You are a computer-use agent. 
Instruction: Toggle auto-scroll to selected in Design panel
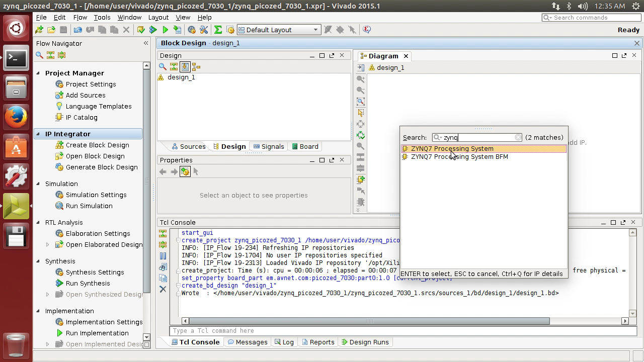click(185, 66)
